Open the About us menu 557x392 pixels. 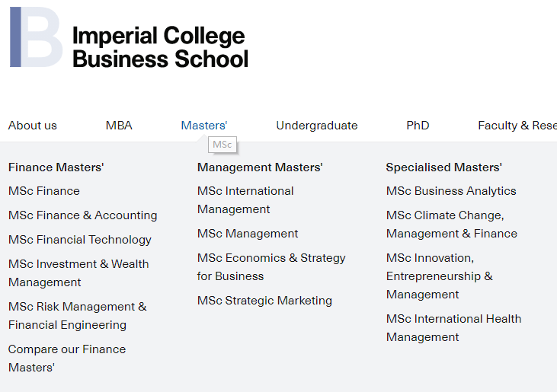click(x=33, y=126)
